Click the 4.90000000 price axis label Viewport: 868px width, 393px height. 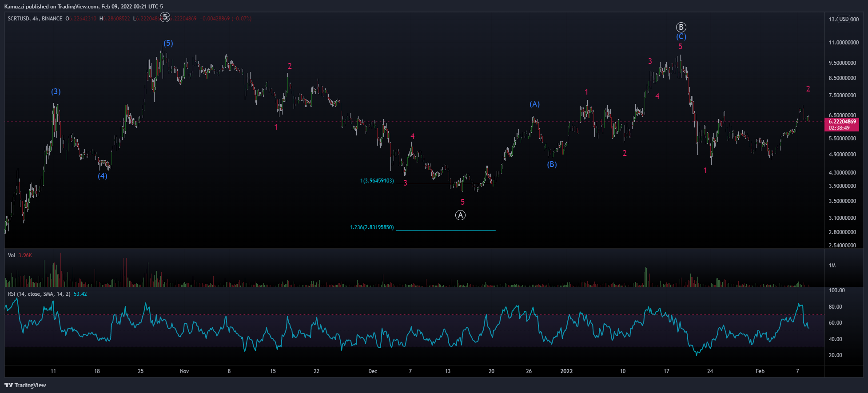click(843, 155)
